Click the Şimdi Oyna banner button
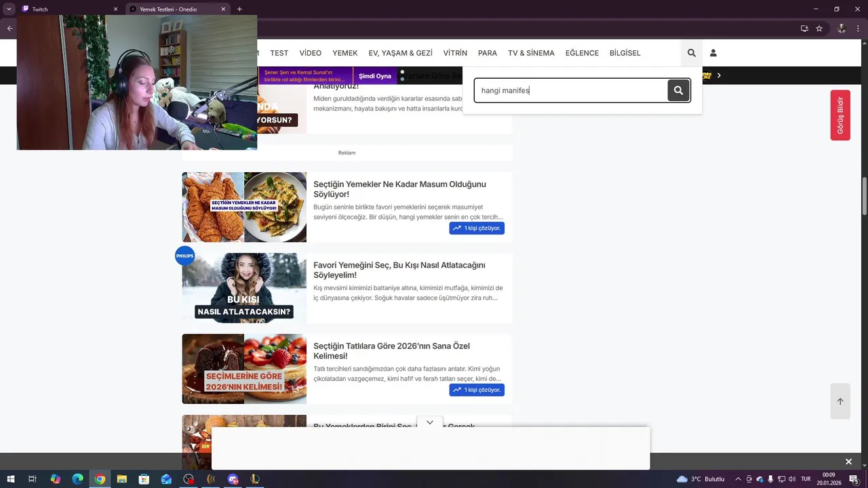Viewport: 868px width, 488px height. [375, 76]
